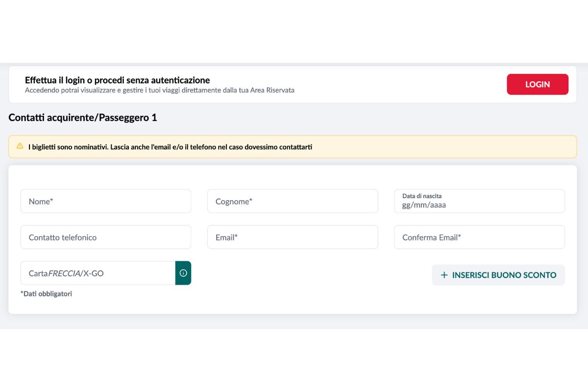Viewport: 588px width, 392px height.
Task: Click into the Email field
Action: [x=293, y=237]
